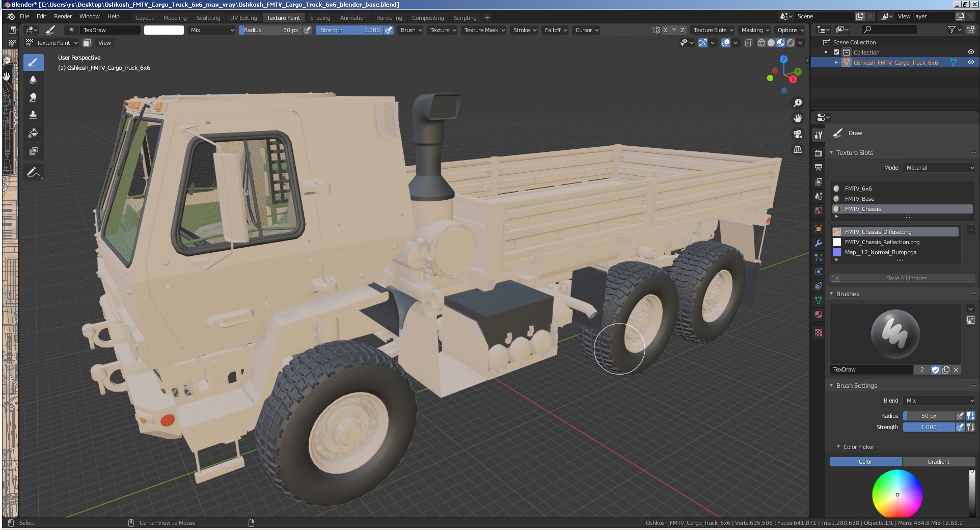Screen dimensions: 980x530
Task: Open the Brush dropdown in header
Action: coord(411,30)
